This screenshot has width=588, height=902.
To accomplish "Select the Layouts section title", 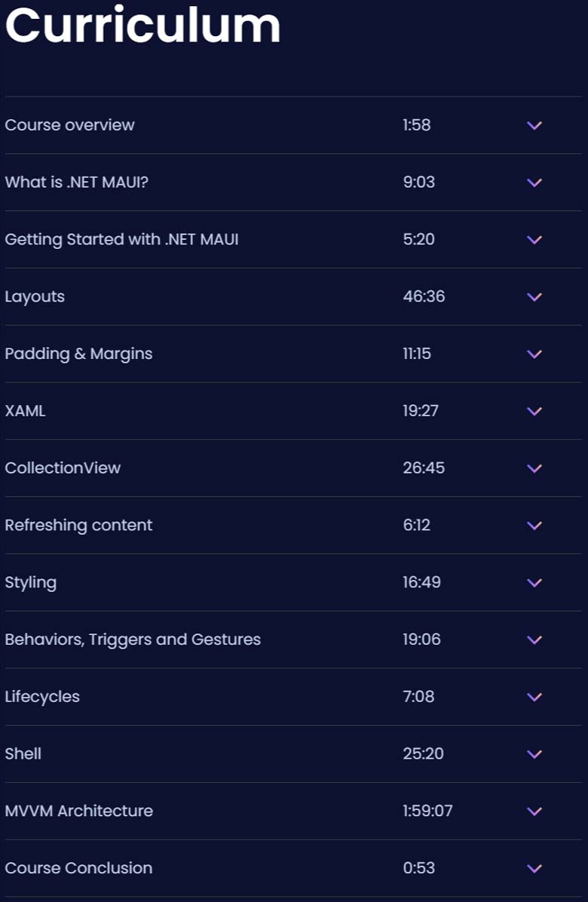I will (35, 297).
